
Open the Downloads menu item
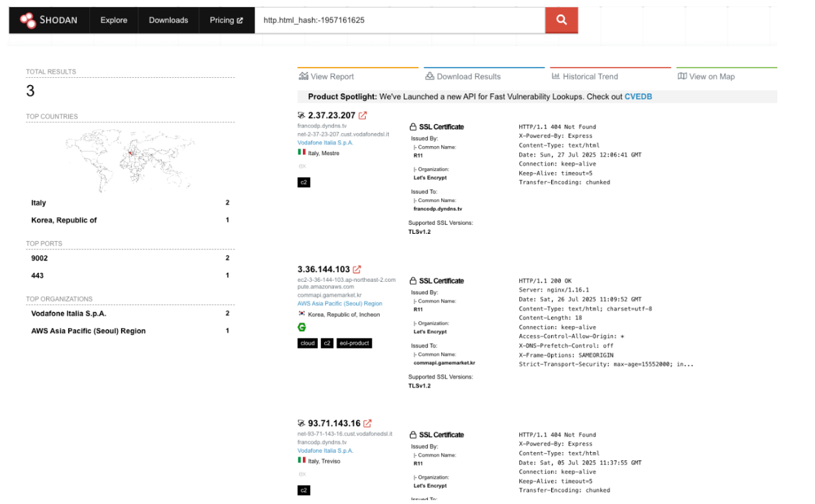(x=168, y=20)
